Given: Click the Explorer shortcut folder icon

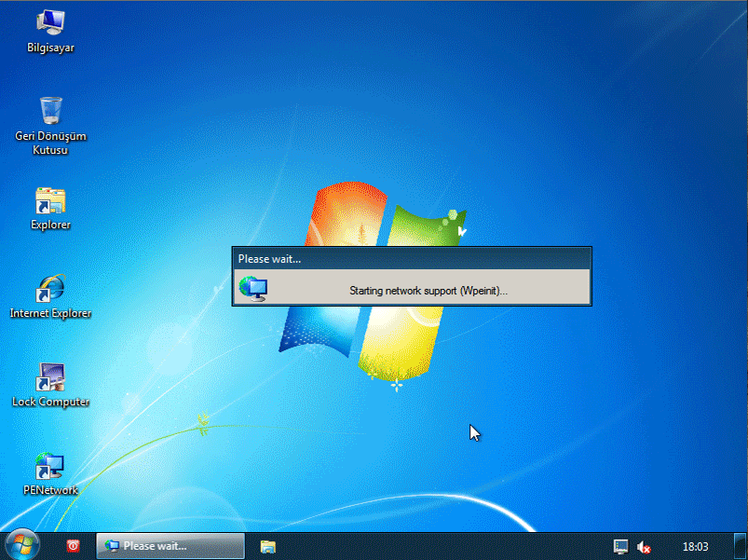Looking at the screenshot, I should click(x=50, y=200).
